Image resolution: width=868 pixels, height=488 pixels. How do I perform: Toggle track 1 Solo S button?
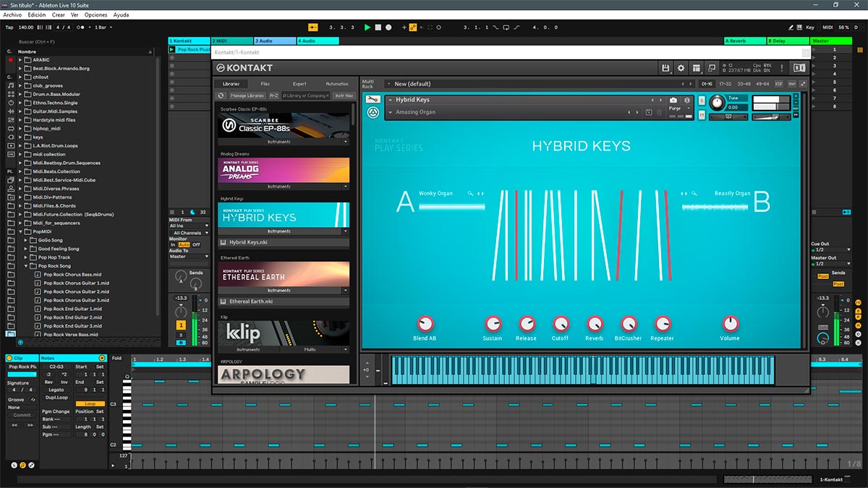click(x=181, y=335)
